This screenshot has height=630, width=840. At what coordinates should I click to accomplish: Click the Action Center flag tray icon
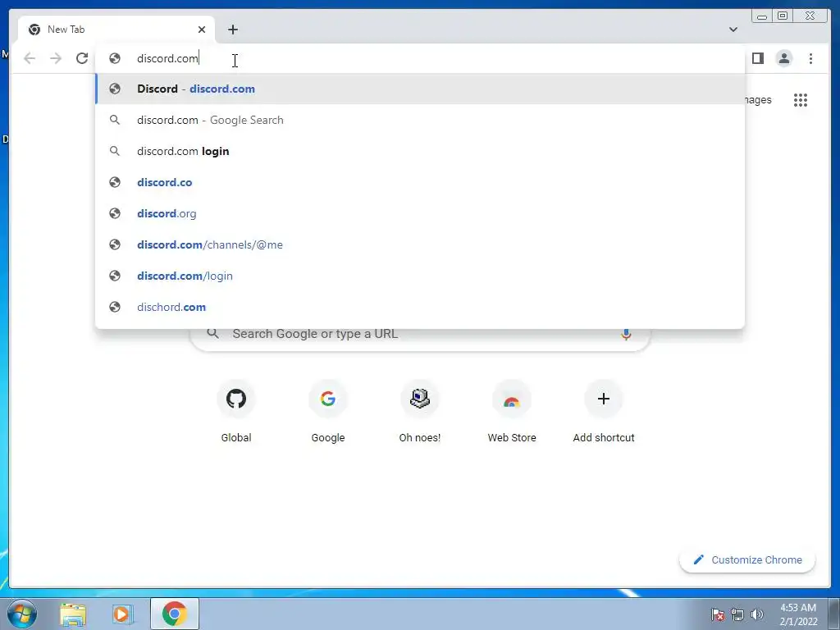click(718, 614)
